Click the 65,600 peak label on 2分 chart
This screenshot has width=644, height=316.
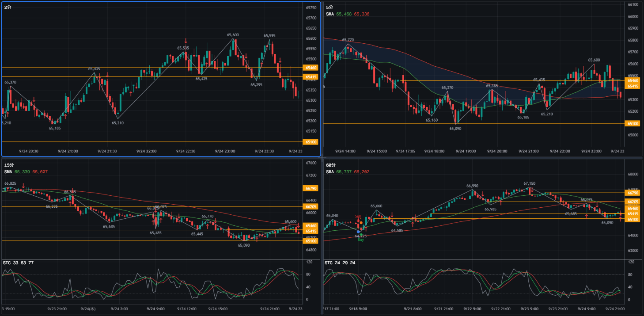233,35
